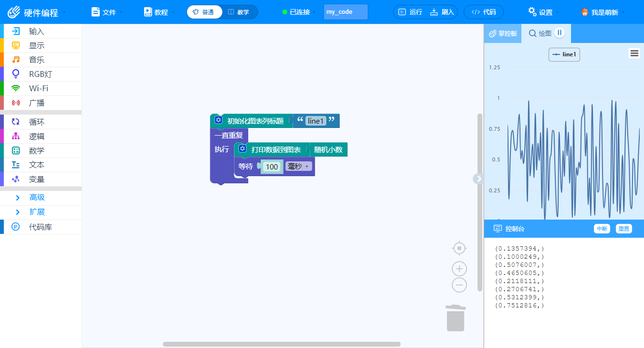The height and width of the screenshot is (348, 644).
Task: Switch to the 掌控板 tab
Action: [x=503, y=33]
